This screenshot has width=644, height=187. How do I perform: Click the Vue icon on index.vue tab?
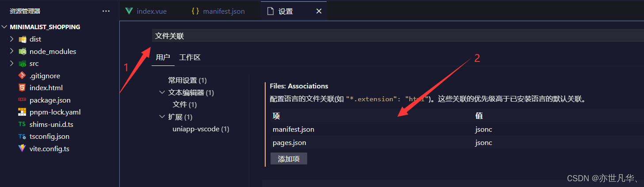[x=129, y=11]
